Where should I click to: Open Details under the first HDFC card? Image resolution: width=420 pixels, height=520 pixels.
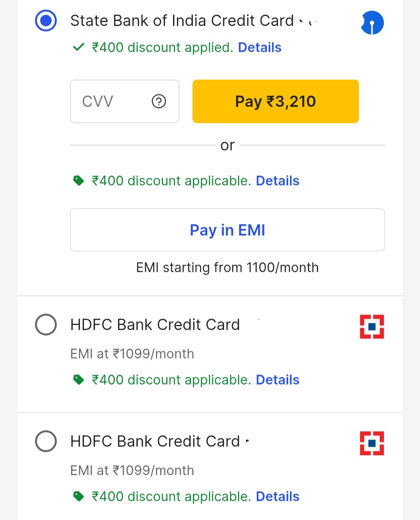(277, 380)
